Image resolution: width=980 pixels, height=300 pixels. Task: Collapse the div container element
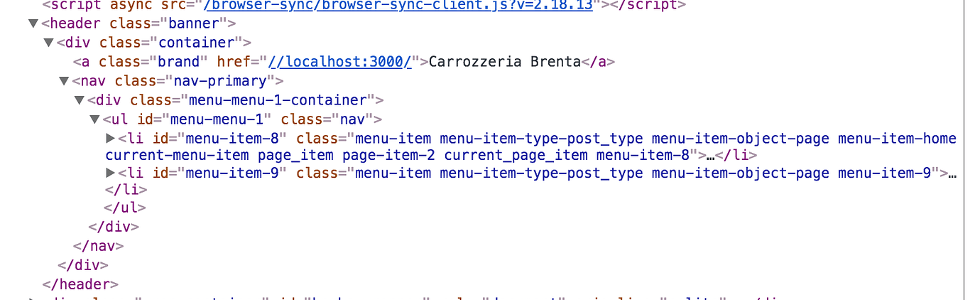(48, 43)
